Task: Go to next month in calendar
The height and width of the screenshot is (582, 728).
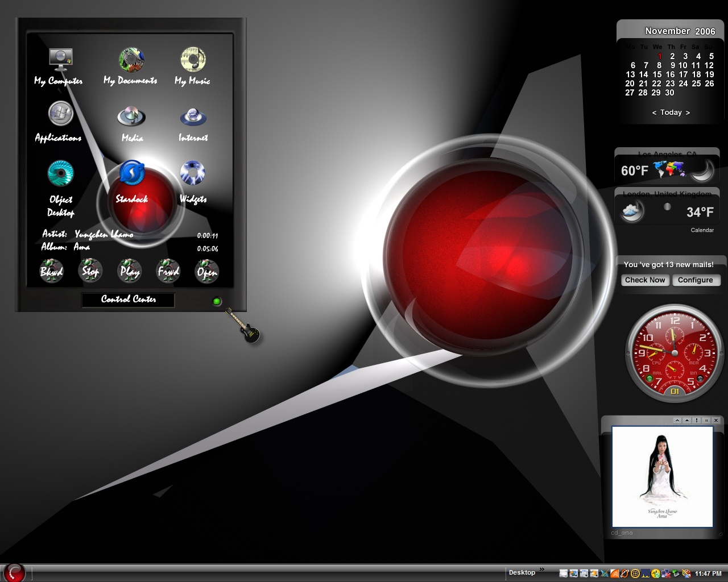Action: pos(688,113)
